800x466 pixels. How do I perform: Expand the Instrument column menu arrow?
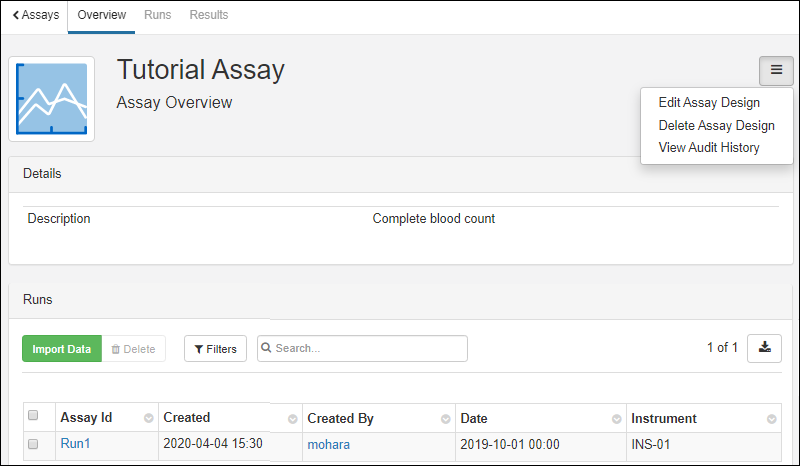(x=772, y=419)
